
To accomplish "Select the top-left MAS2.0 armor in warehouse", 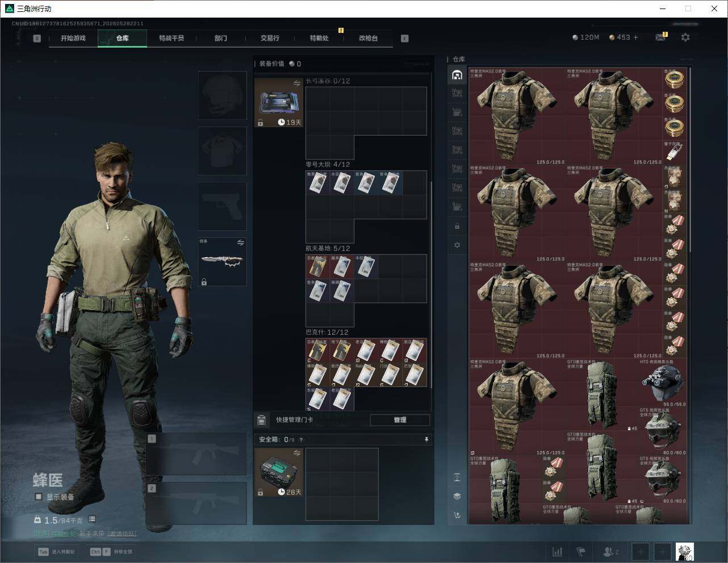I will [x=517, y=116].
